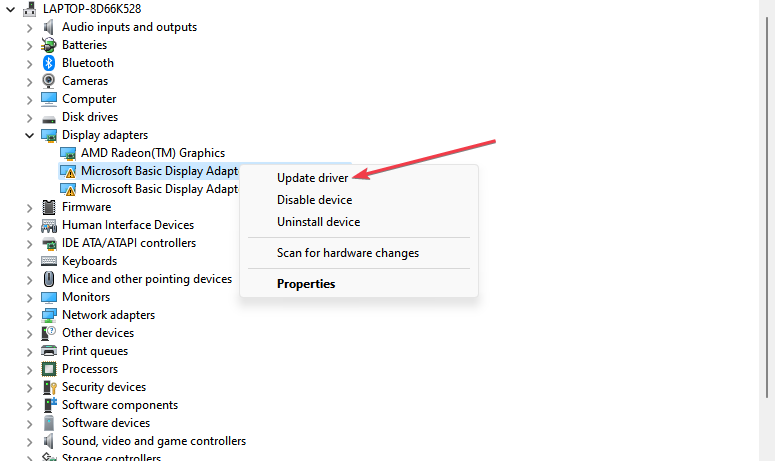
Task: Click the Software devices icon
Action: (x=48, y=423)
